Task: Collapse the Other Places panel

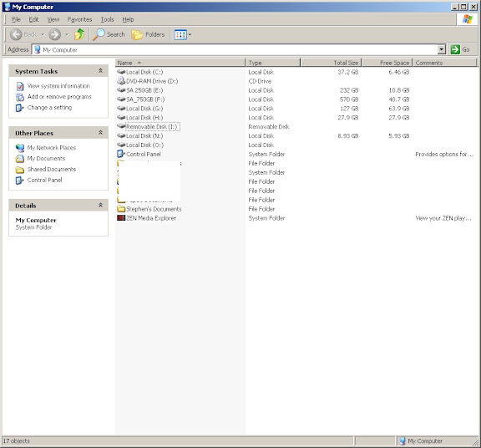Action: (100, 133)
